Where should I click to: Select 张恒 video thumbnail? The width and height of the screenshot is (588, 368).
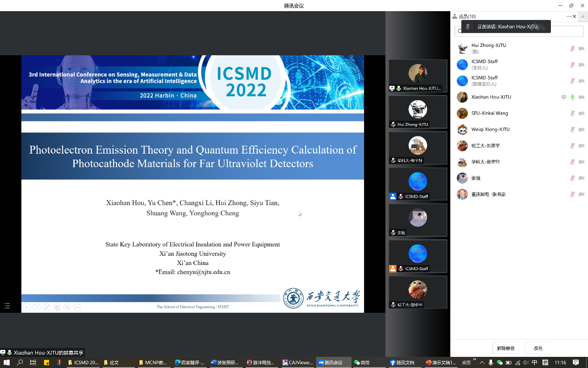(x=418, y=220)
